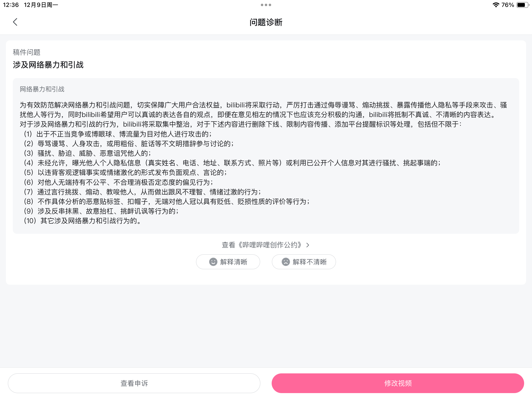Tap the 问题诊断 page title
The height and width of the screenshot is (399, 532).
pos(266,22)
